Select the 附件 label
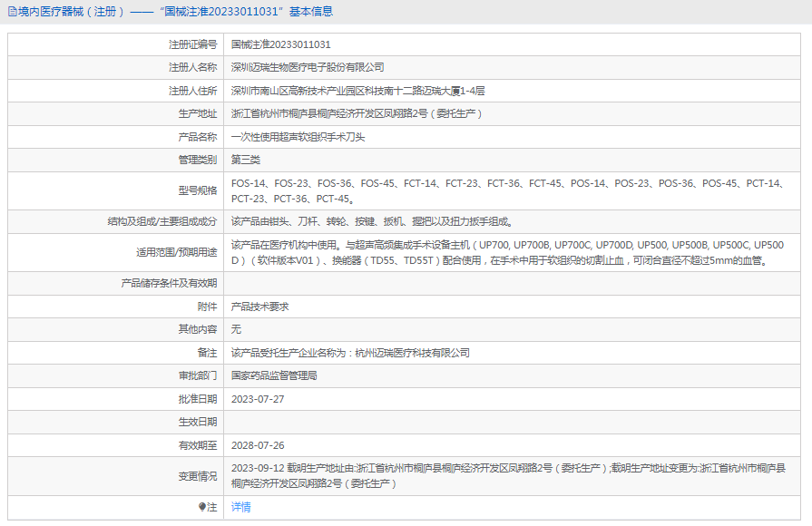 (x=207, y=307)
